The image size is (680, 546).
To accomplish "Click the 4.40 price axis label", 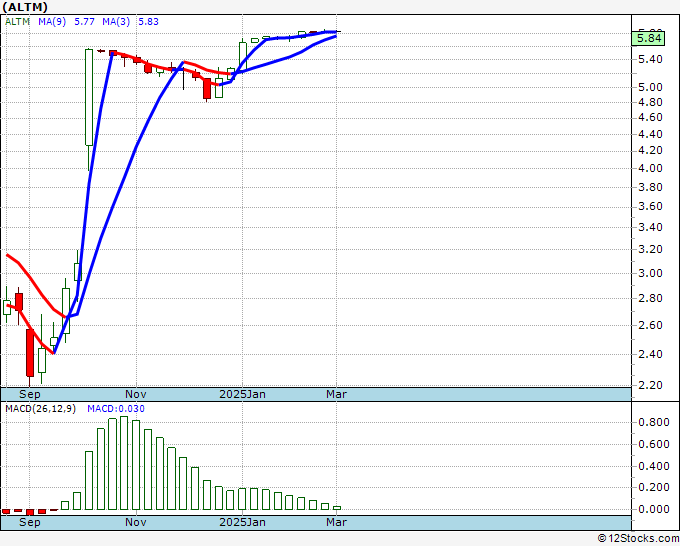I will (x=650, y=134).
